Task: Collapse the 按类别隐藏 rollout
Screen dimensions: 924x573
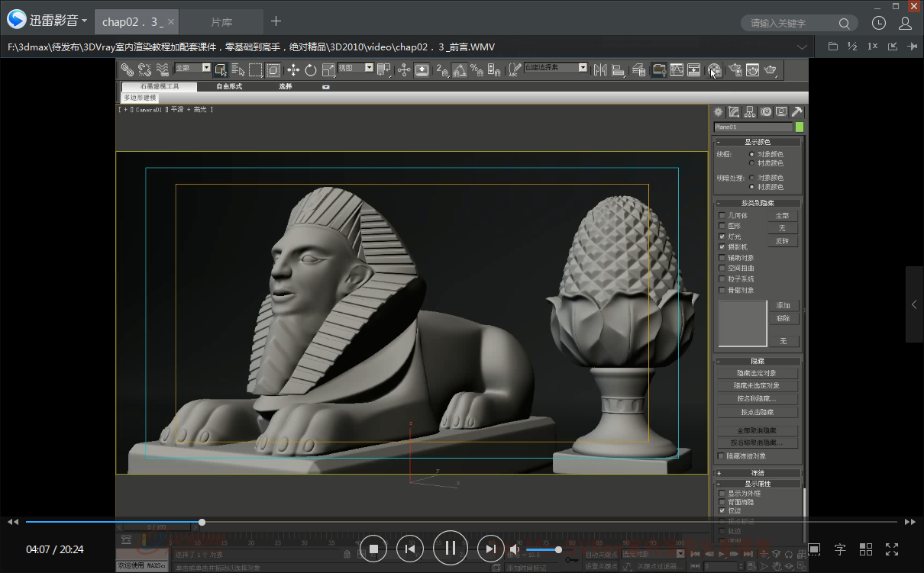Action: (x=758, y=203)
